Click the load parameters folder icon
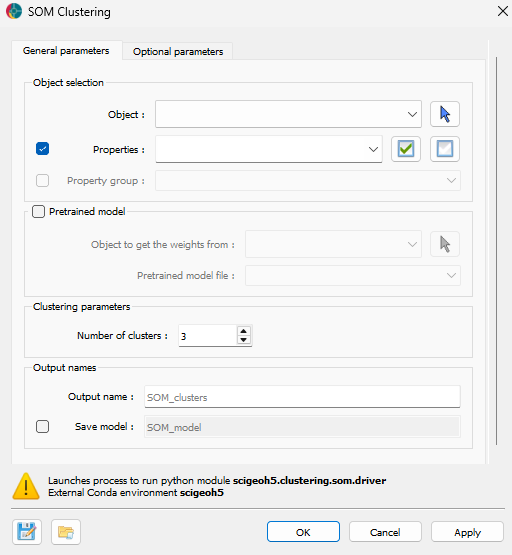Screen dimensions: 512x555 tap(66, 532)
